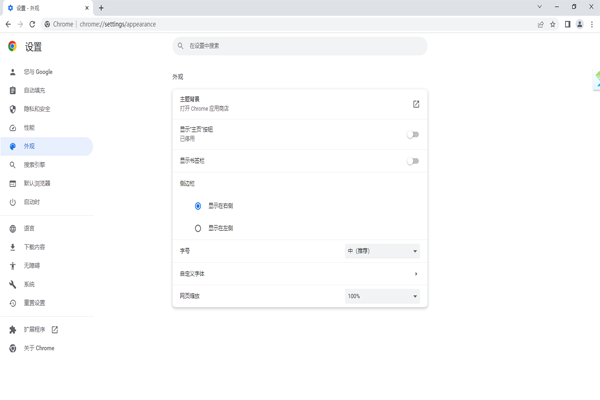The width and height of the screenshot is (600, 400).
Task: Go to 隐私和安全 in the sidebar
Action: coord(37,109)
